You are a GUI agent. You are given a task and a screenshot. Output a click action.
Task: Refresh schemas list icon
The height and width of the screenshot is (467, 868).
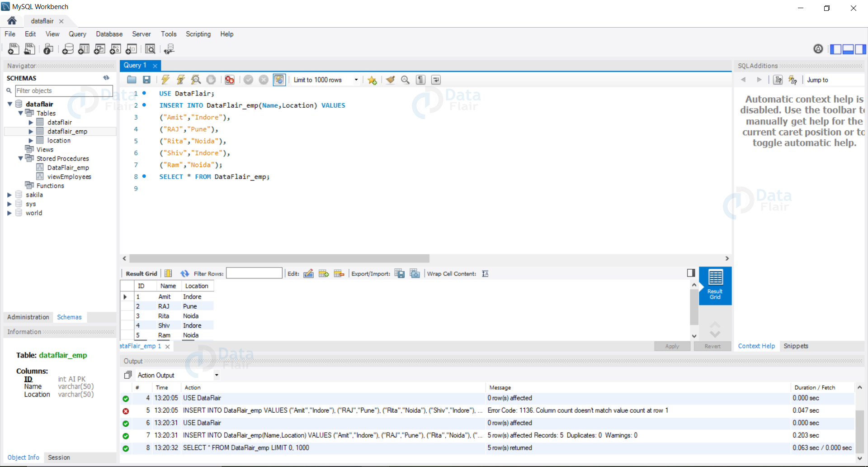pos(106,78)
